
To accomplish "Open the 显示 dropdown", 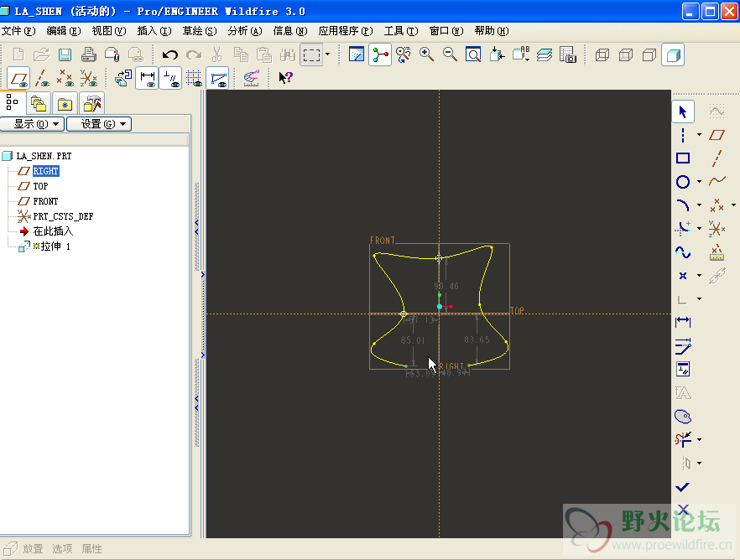I will [33, 123].
